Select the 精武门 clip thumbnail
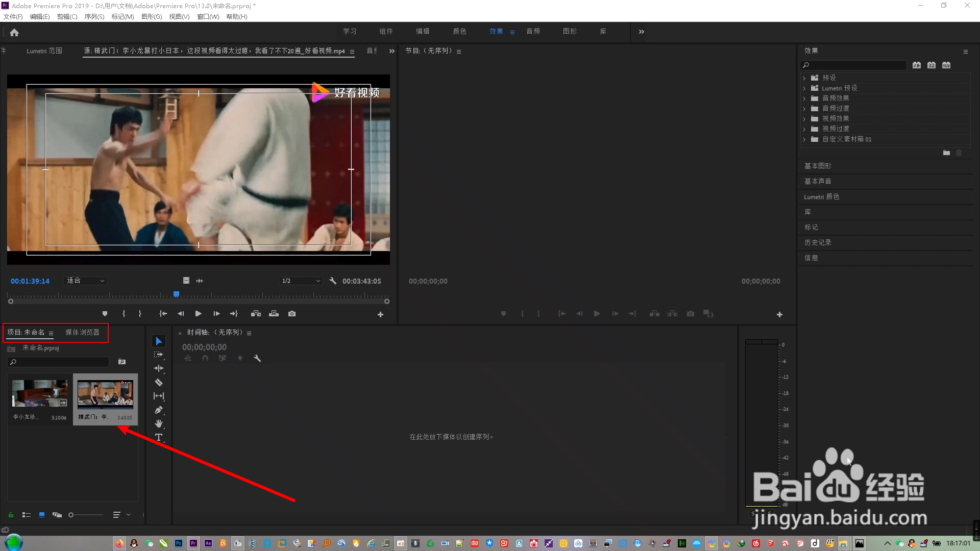 (x=105, y=394)
